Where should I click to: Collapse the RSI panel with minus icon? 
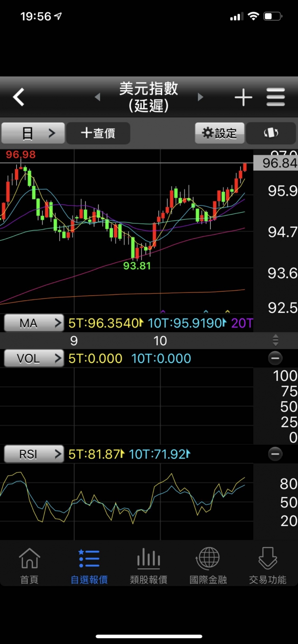[275, 454]
